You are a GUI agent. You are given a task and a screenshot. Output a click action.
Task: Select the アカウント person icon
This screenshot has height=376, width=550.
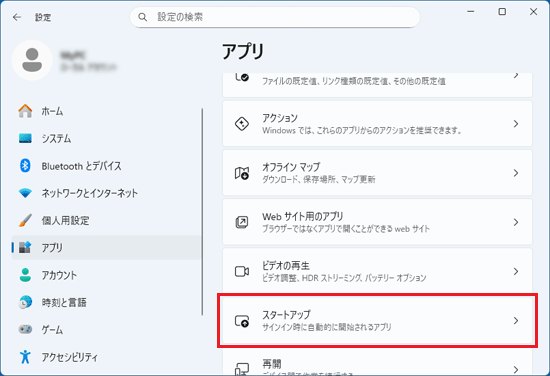[x=25, y=275]
